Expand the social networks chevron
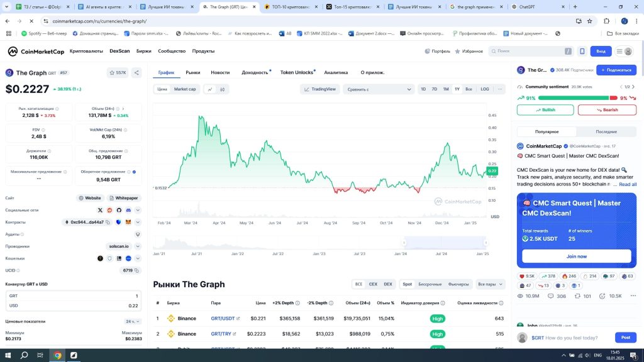The width and height of the screenshot is (644, 362). click(x=138, y=210)
